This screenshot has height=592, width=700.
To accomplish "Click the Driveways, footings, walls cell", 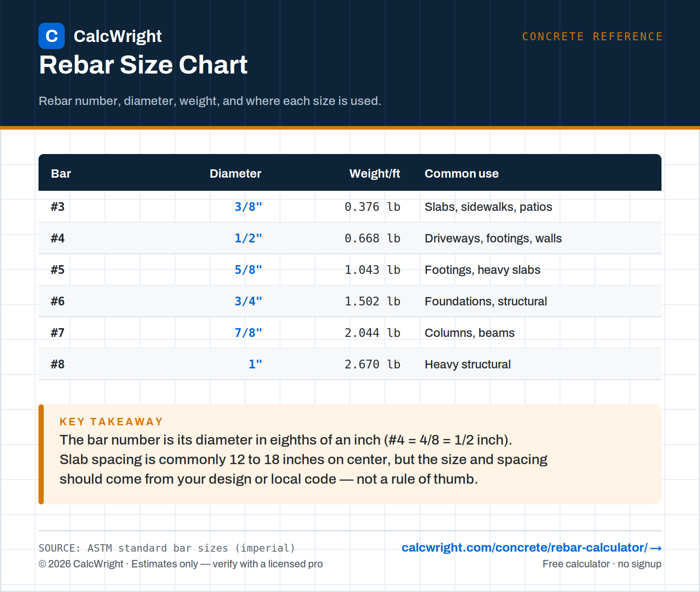I will click(493, 238).
